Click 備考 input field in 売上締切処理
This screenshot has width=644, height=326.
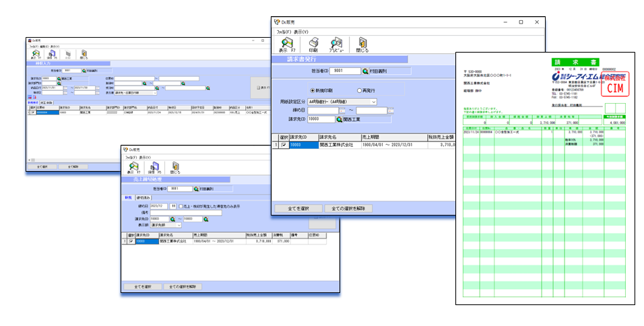pos(186,213)
